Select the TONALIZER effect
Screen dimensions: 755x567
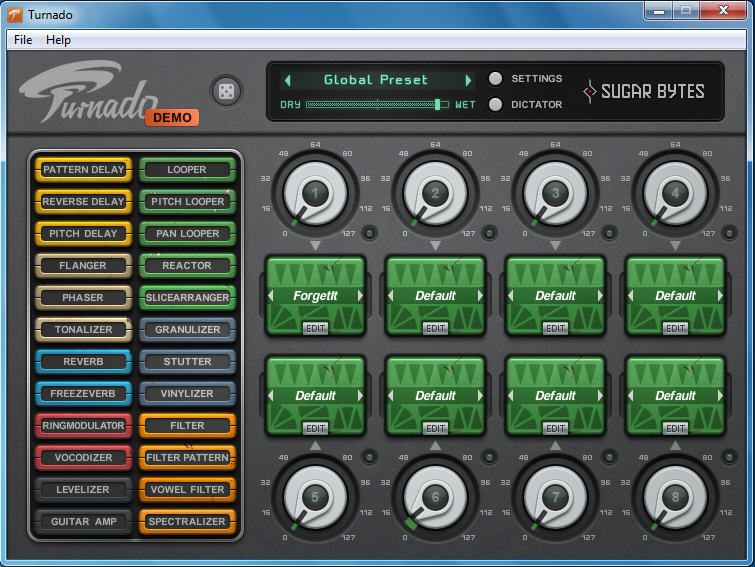point(83,330)
